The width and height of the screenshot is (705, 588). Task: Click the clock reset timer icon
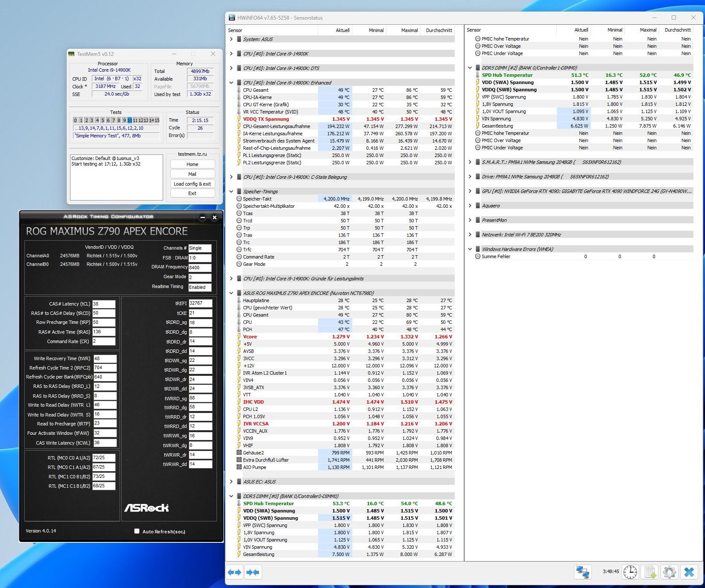point(630,572)
